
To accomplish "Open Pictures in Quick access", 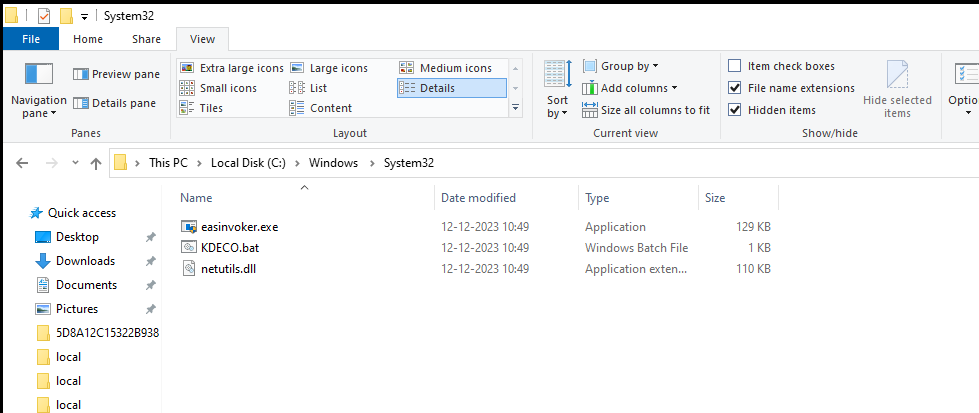I will [x=77, y=309].
